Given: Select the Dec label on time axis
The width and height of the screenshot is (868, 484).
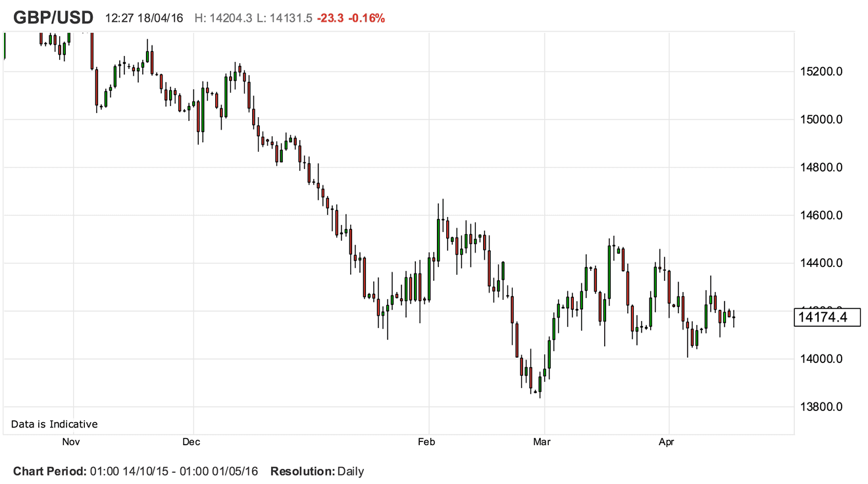Looking at the screenshot, I should (191, 442).
